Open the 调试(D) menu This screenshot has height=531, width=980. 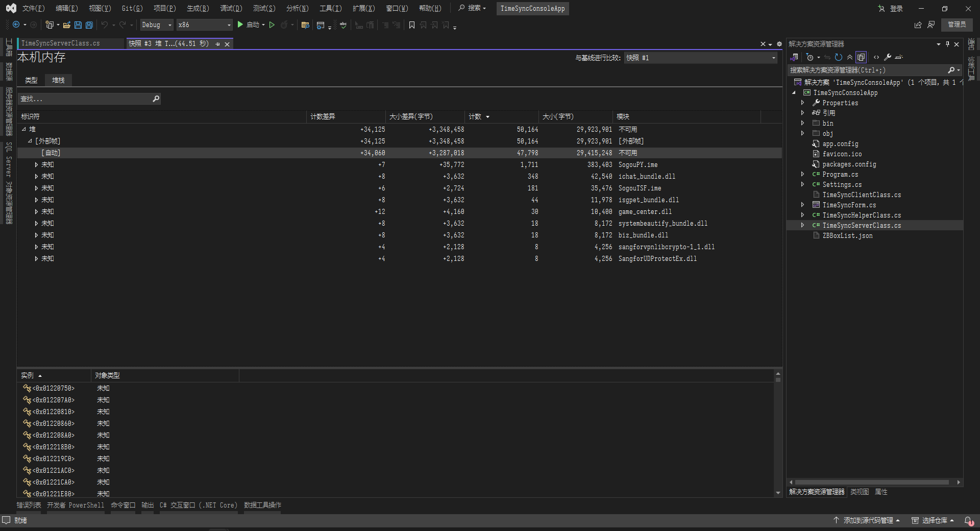(x=231, y=8)
